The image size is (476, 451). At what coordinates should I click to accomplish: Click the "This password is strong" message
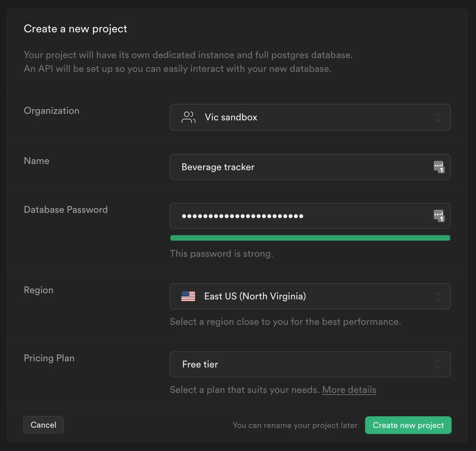coord(222,254)
